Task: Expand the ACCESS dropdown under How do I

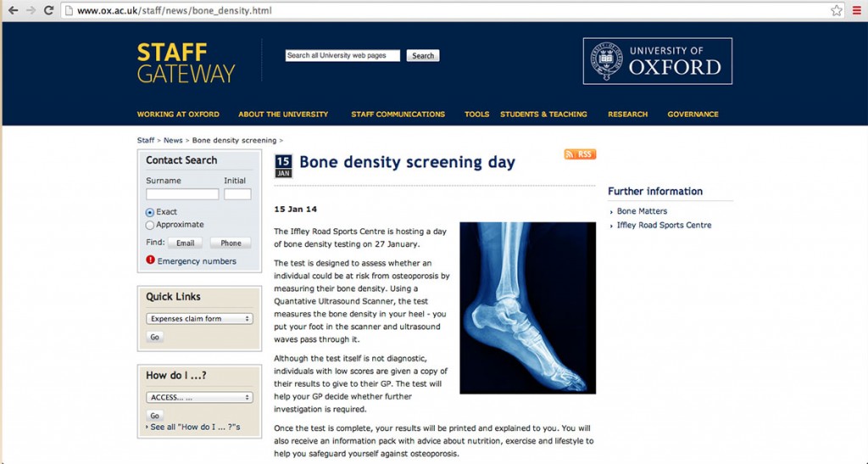Action: coord(199,397)
